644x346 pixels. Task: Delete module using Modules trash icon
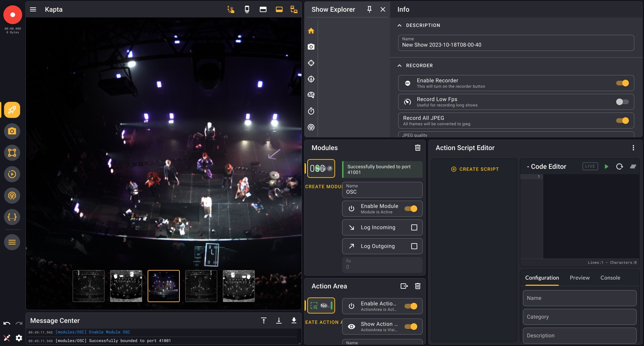tap(418, 148)
